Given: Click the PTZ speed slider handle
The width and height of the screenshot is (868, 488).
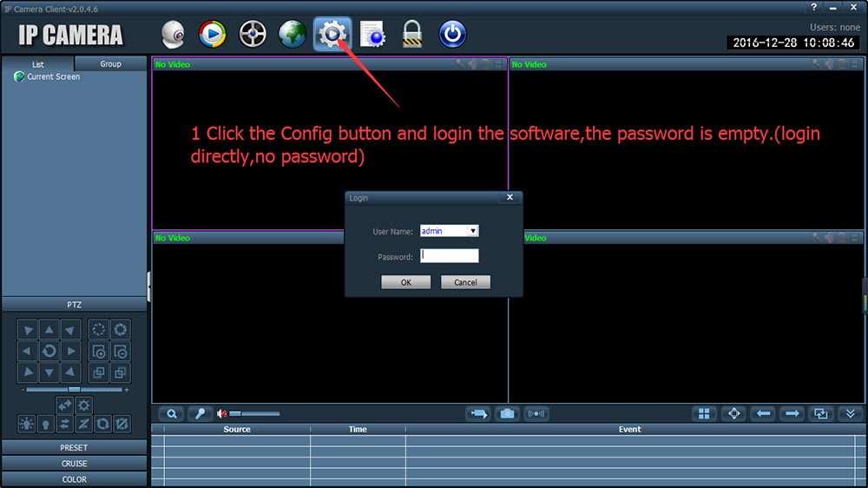Looking at the screenshot, I should (x=74, y=389).
